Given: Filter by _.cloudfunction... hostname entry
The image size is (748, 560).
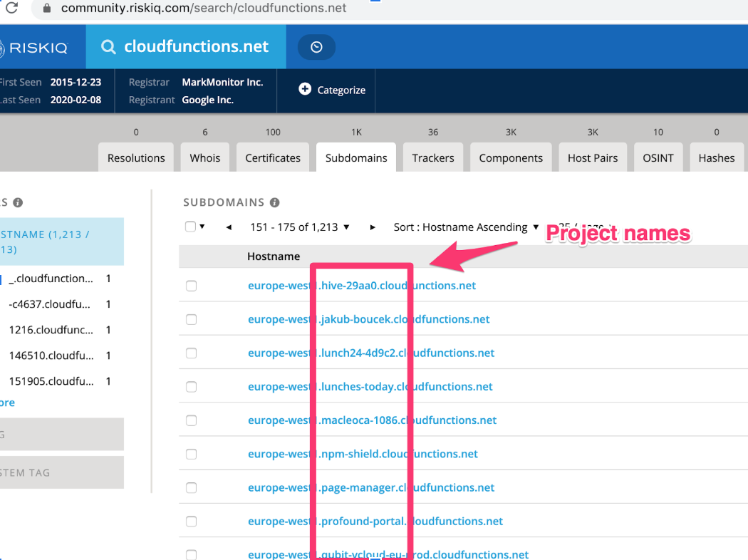Looking at the screenshot, I should [51, 279].
